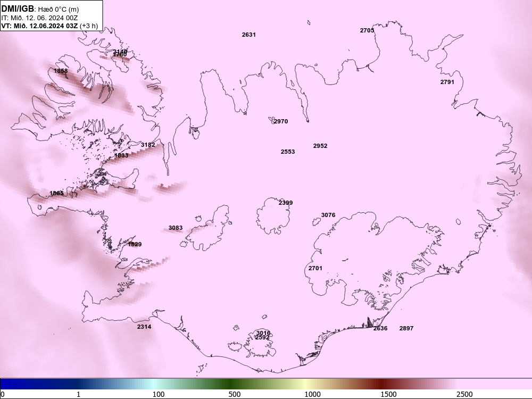This screenshot has height=399, width=532.
Task: Click the value 3076 on the map
Action: click(328, 215)
